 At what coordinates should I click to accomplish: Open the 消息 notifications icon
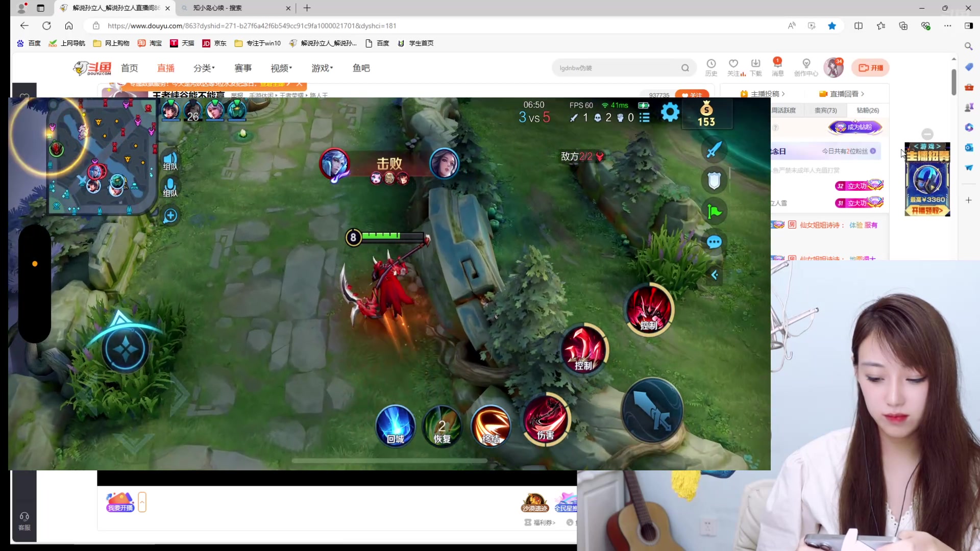(777, 67)
